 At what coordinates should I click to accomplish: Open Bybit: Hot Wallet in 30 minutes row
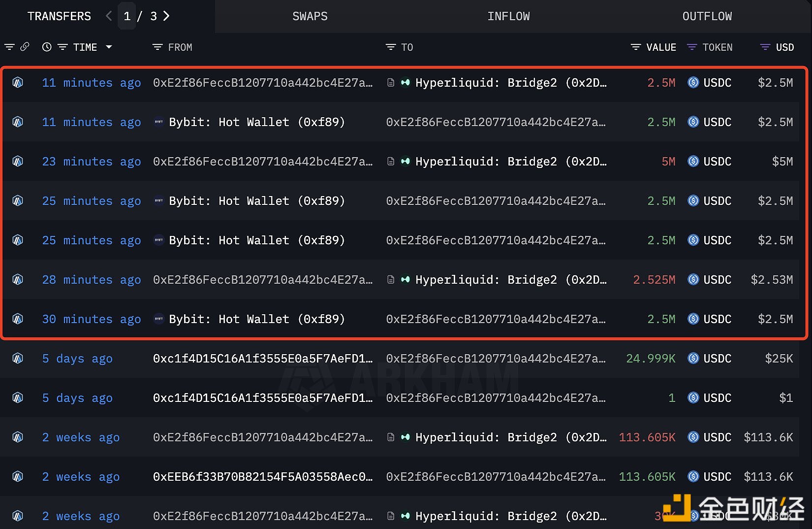pos(256,319)
